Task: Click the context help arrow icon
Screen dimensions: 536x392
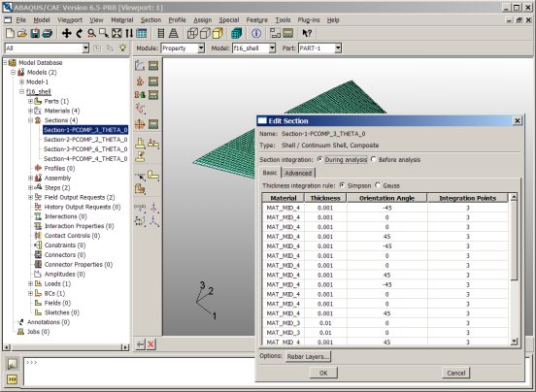Action: (x=307, y=33)
